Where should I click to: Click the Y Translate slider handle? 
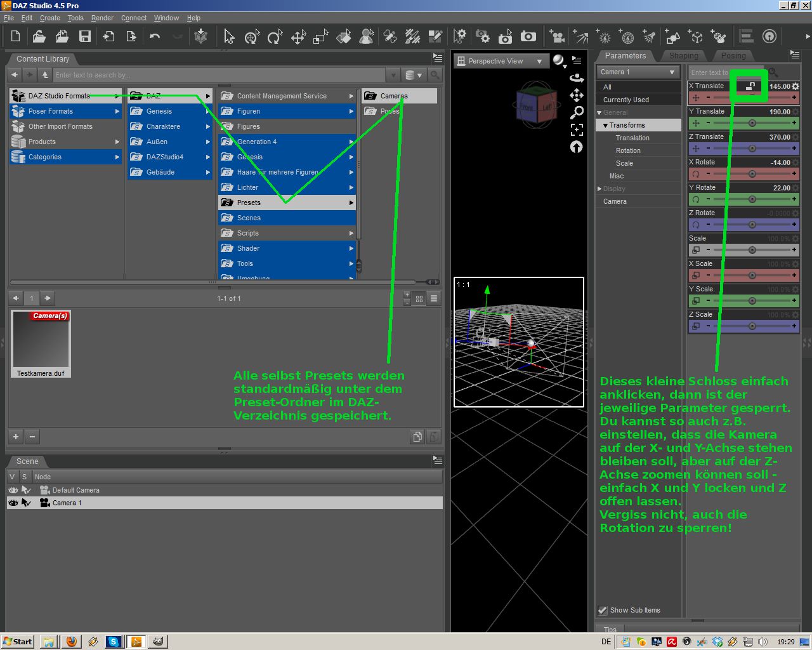click(x=752, y=123)
